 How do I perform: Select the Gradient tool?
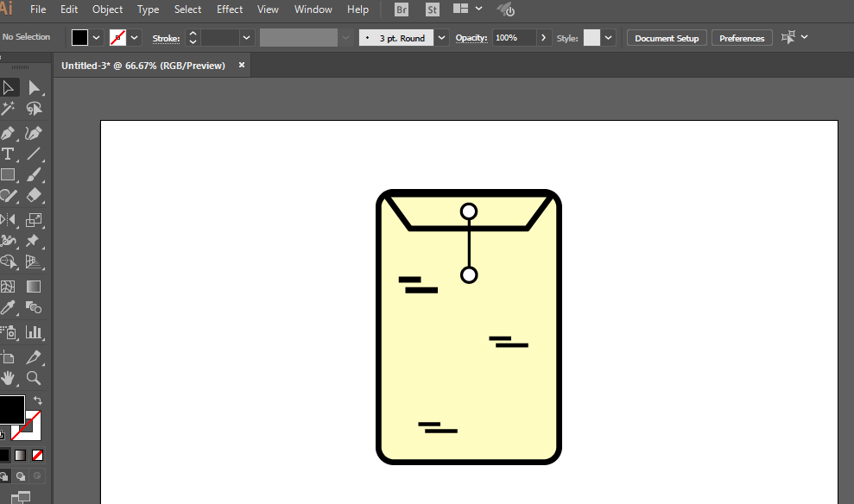(x=34, y=287)
